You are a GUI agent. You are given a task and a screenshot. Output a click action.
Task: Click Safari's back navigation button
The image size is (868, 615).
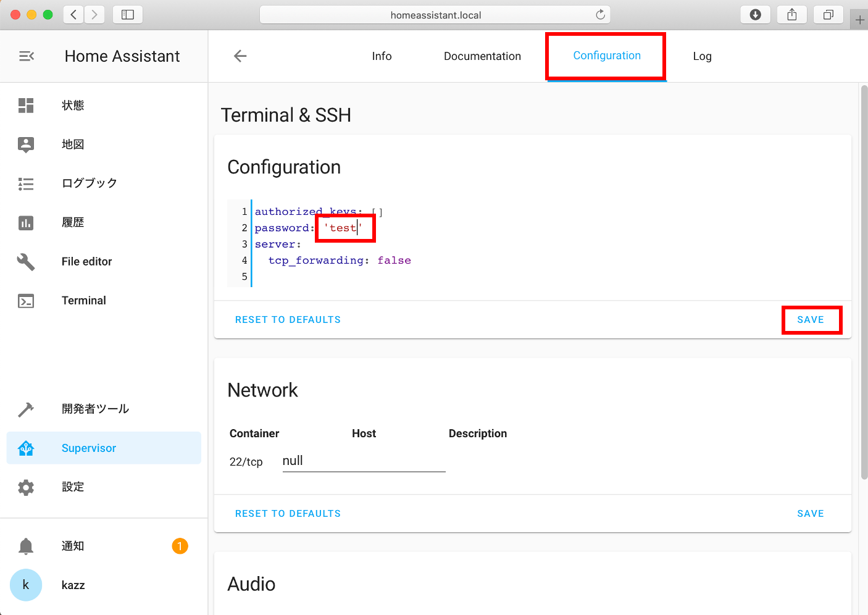[73, 14]
